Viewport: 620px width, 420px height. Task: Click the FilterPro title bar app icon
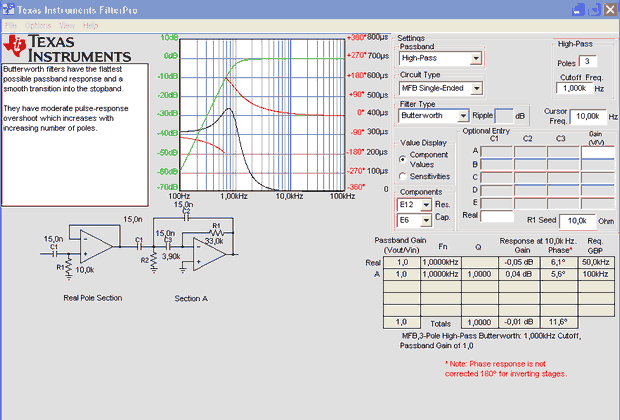pos(8,9)
